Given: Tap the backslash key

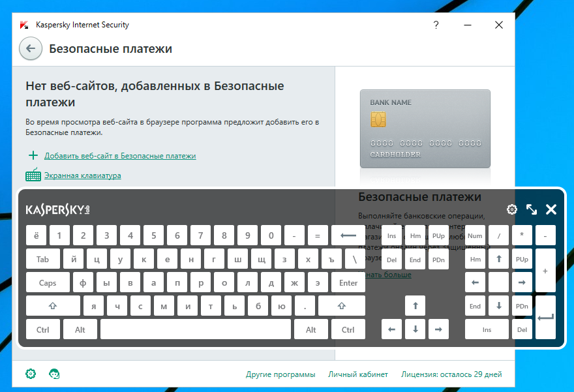Looking at the screenshot, I should (x=355, y=259).
